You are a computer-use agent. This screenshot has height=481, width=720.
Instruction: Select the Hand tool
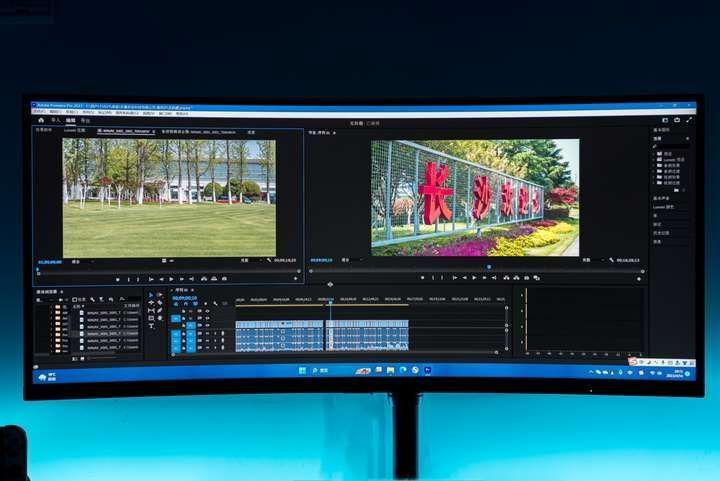click(x=159, y=318)
